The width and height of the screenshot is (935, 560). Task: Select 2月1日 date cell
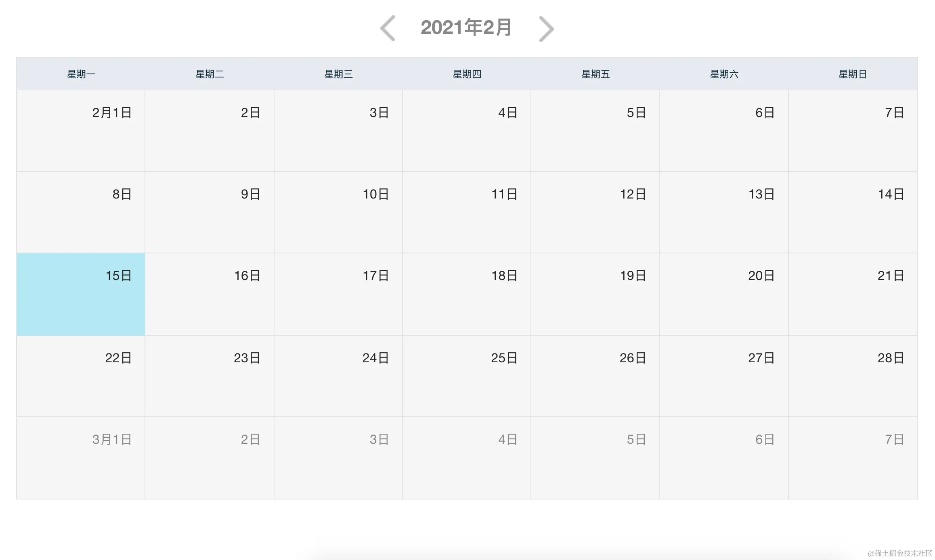tap(81, 131)
